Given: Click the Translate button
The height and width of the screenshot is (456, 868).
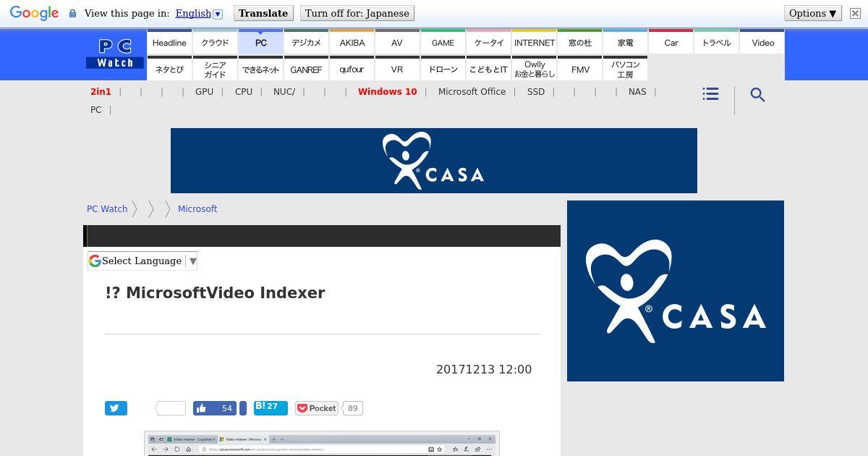Looking at the screenshot, I should 263,13.
